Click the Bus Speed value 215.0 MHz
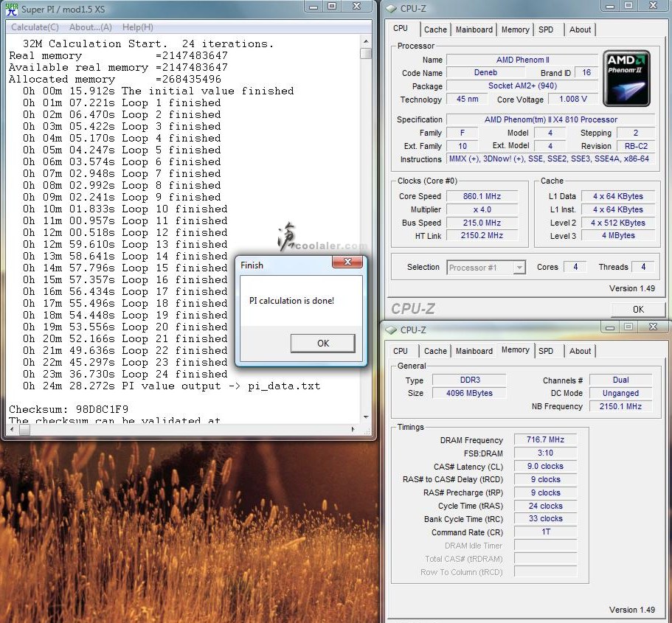The width and height of the screenshot is (672, 623). (x=482, y=223)
